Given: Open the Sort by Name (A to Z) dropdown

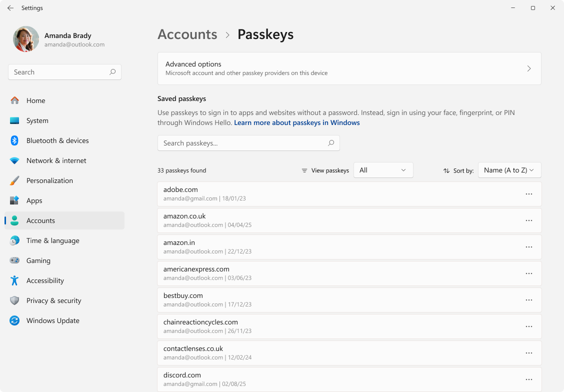Looking at the screenshot, I should [x=509, y=170].
